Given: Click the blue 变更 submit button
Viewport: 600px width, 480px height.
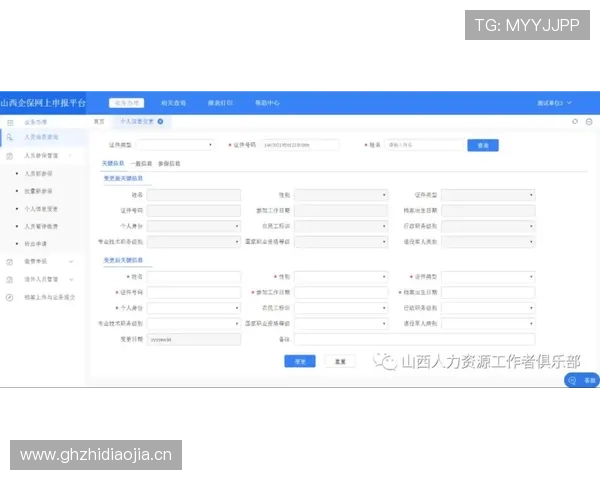Looking at the screenshot, I should (300, 361).
